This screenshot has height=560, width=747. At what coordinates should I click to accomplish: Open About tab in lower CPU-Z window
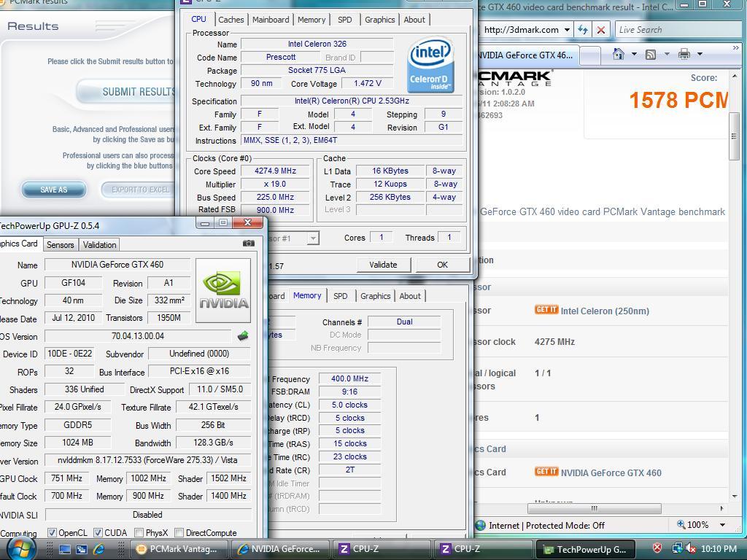coord(410,296)
